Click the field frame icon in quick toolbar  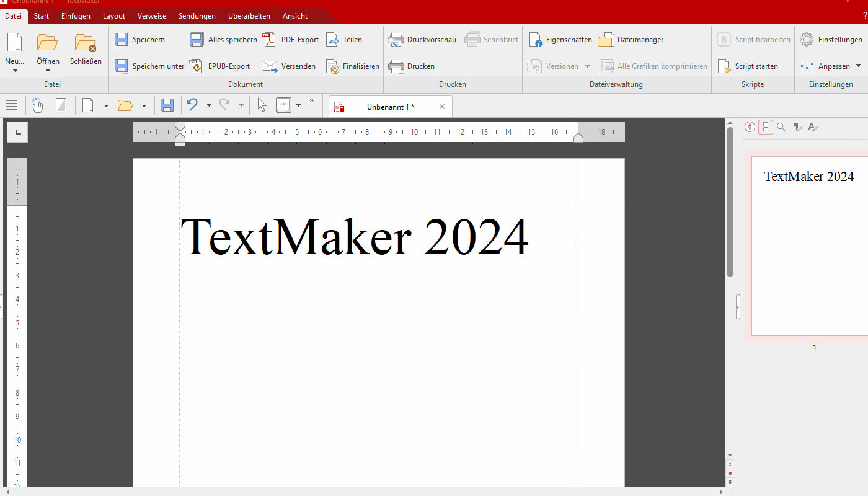click(x=283, y=105)
